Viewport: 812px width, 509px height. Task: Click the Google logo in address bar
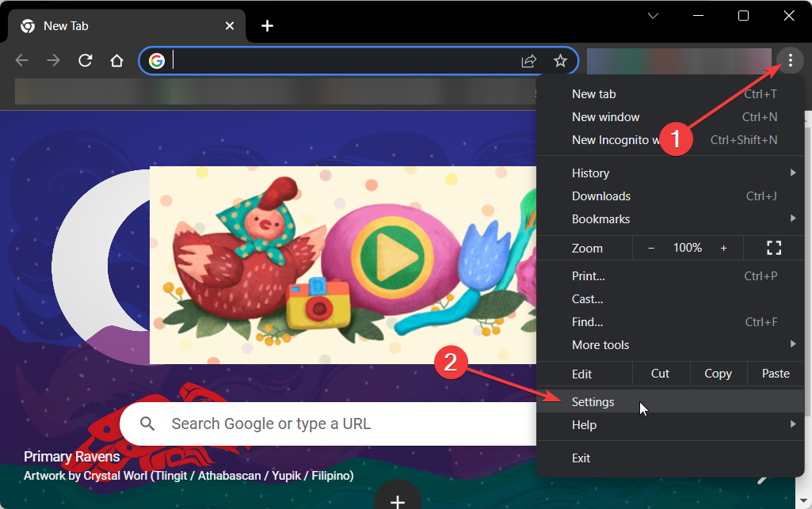[x=156, y=61]
